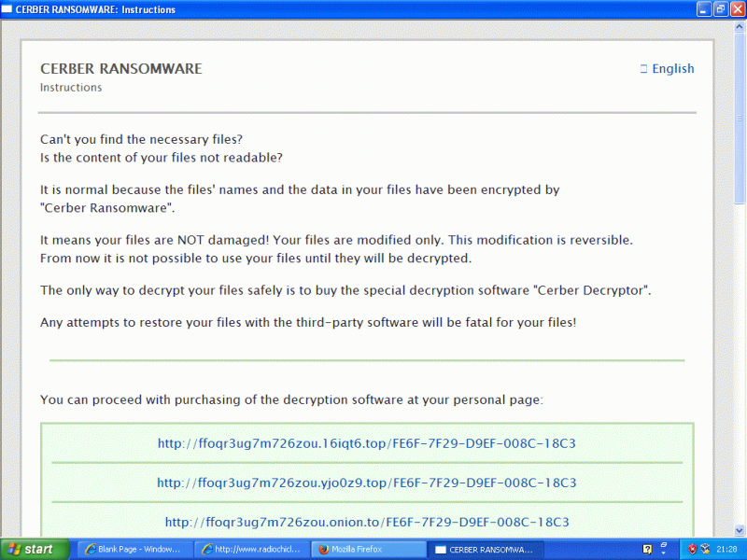Switch to Mozilla Firefox taskbar item
This screenshot has width=747, height=560.
click(369, 550)
